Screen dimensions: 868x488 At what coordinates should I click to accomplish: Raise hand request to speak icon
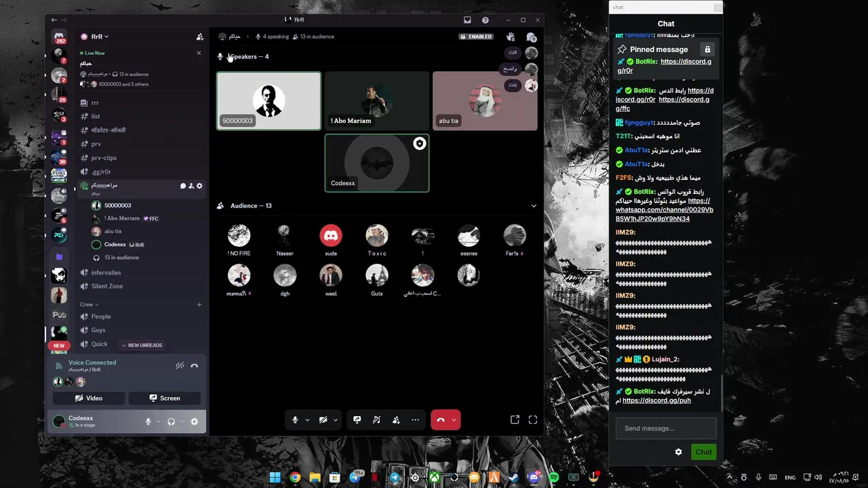point(511,37)
